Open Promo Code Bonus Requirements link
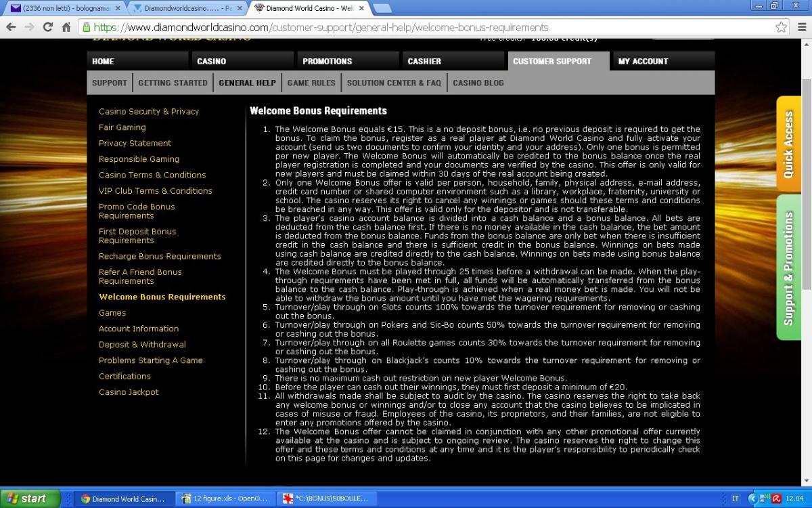Image resolution: width=812 pixels, height=508 pixels. [x=137, y=211]
